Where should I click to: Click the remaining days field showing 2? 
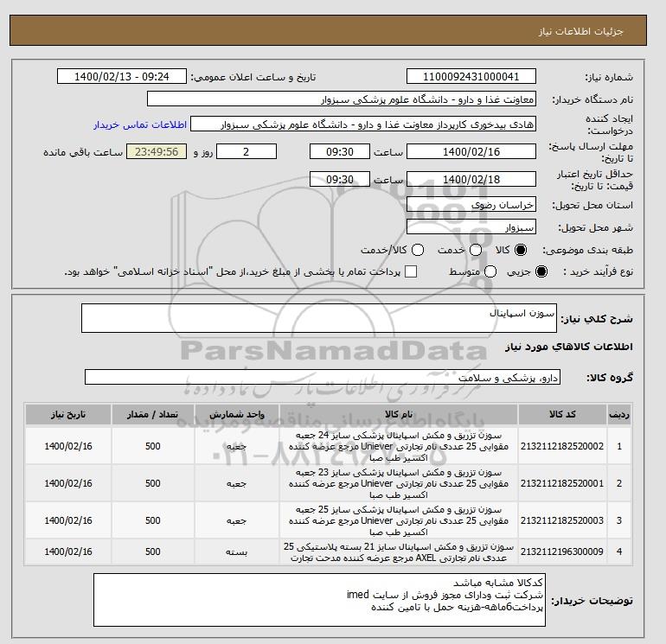tap(247, 151)
